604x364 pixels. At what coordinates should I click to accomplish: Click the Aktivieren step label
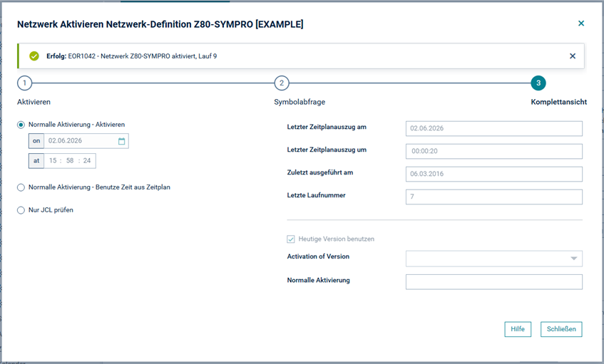[34, 102]
